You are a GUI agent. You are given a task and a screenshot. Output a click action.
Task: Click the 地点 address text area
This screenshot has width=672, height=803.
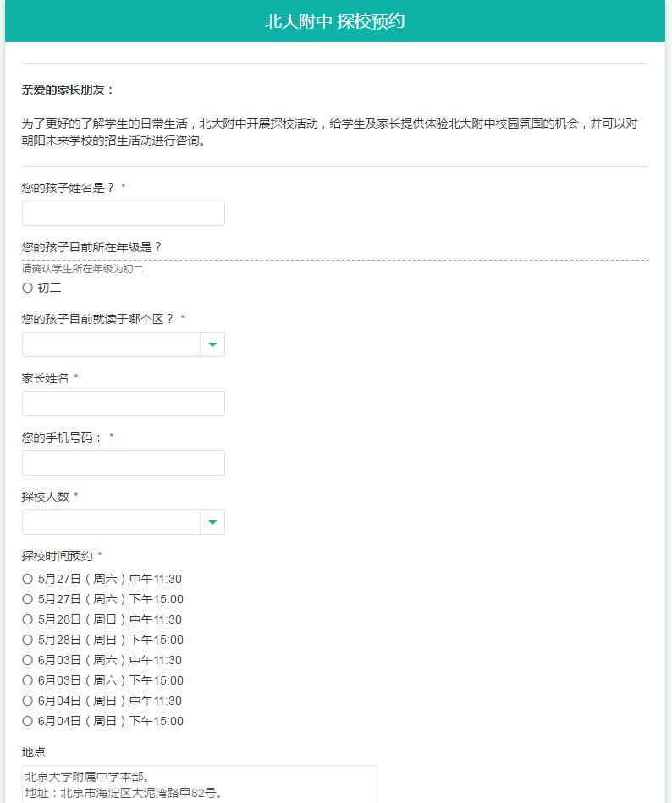tap(199, 784)
